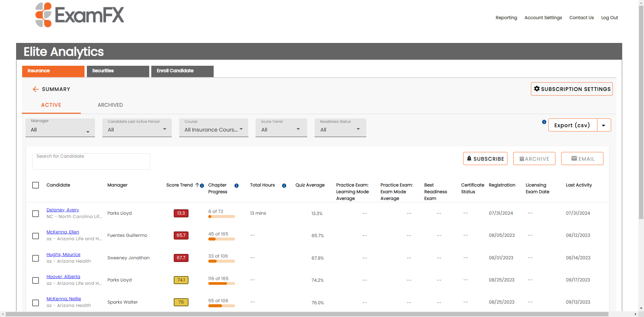Viewport: 644px width, 317px height.
Task: Select the Hoover, Alberta row checkbox
Action: pos(36,280)
